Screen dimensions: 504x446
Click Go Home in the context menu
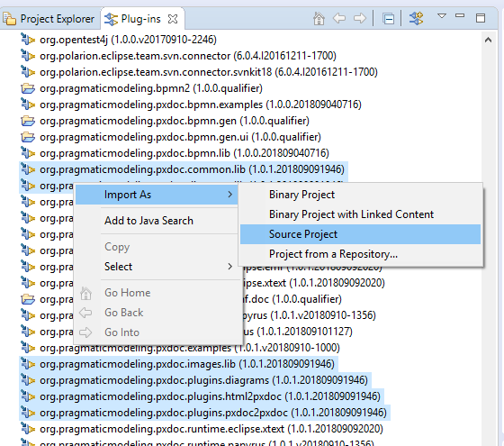(127, 293)
